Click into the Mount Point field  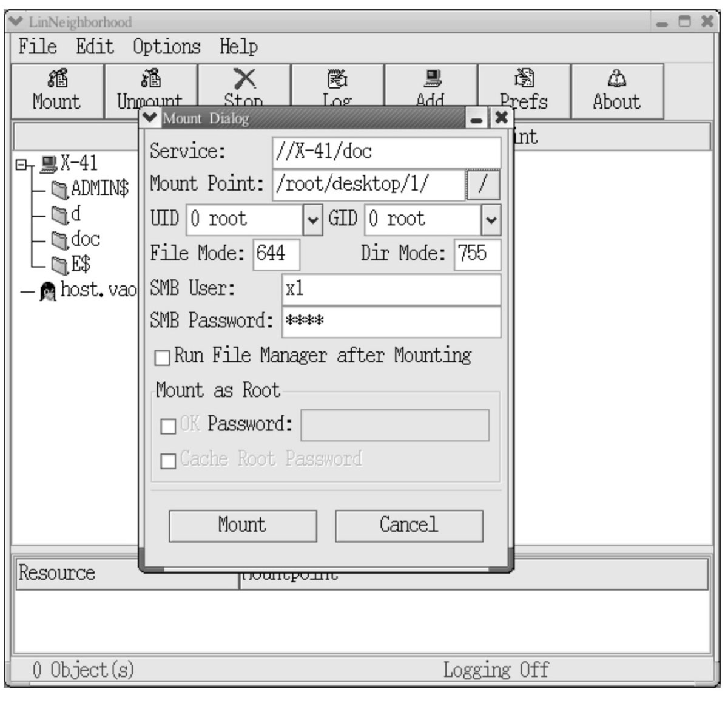coord(368,185)
